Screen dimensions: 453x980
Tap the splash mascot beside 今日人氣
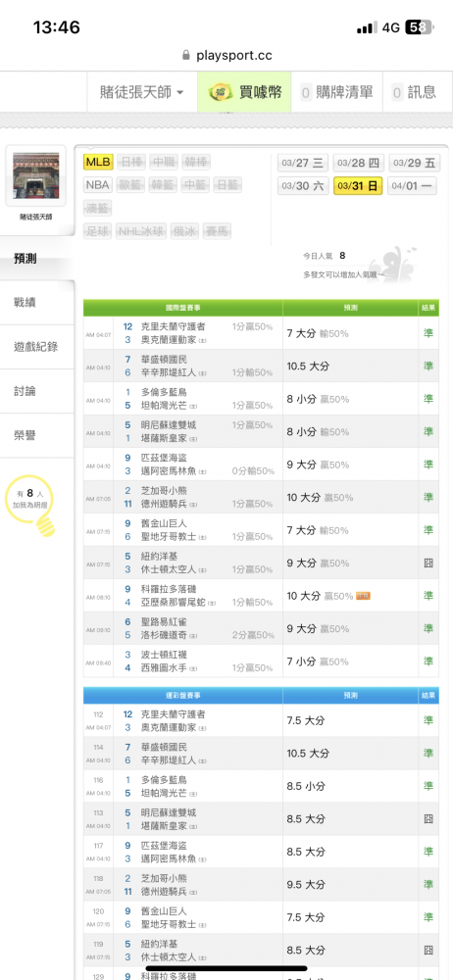pyautogui.click(x=393, y=266)
